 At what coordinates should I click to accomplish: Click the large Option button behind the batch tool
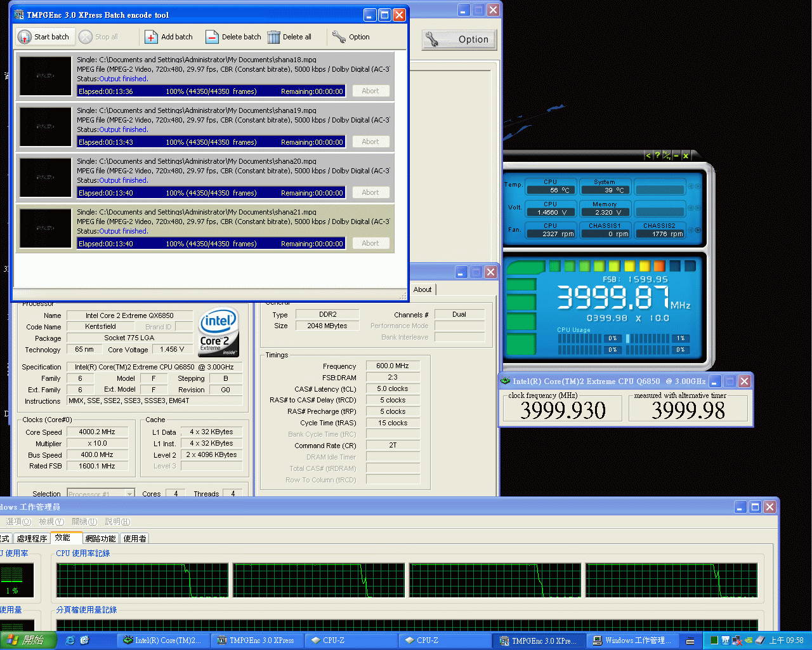click(459, 39)
